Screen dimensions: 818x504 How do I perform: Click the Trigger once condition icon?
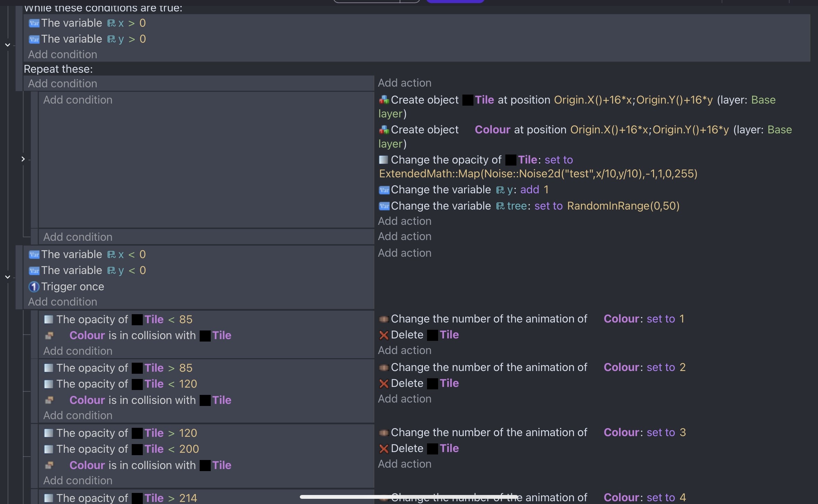tap(34, 287)
